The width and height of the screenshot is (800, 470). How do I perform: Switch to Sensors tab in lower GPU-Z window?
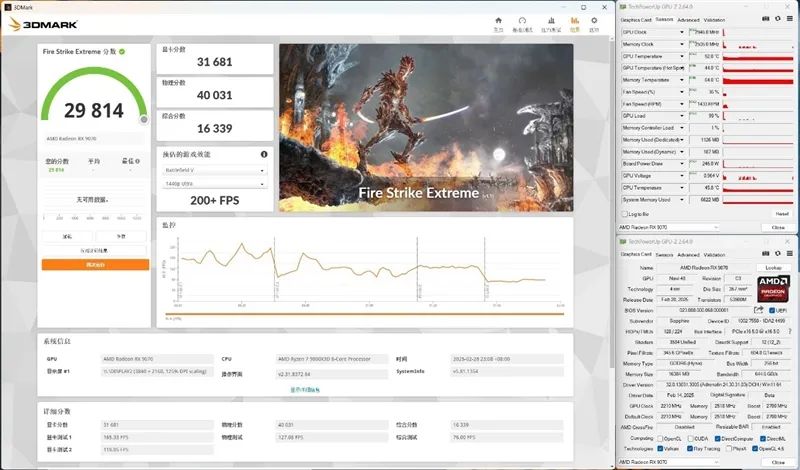click(x=664, y=254)
